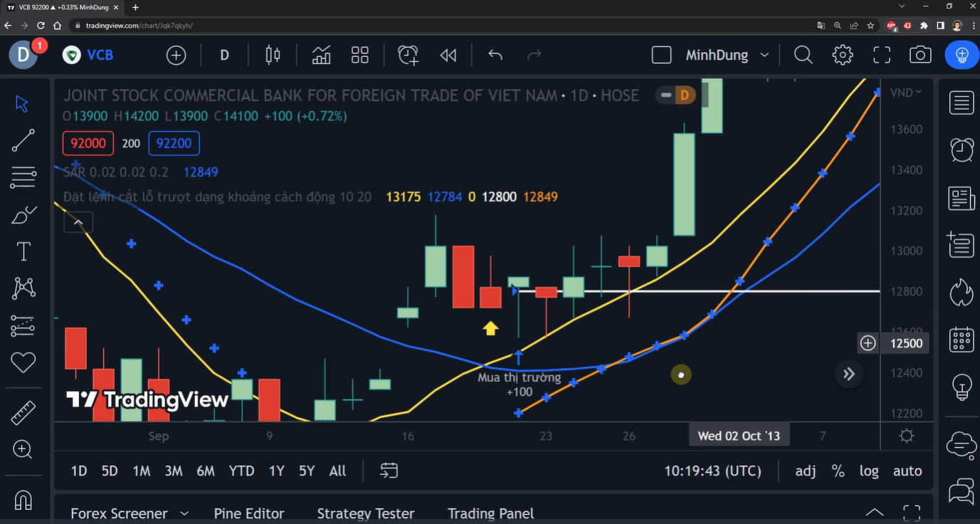Take a chart snapshot with camera icon
Viewport: 980px width, 524px height.
click(920, 55)
